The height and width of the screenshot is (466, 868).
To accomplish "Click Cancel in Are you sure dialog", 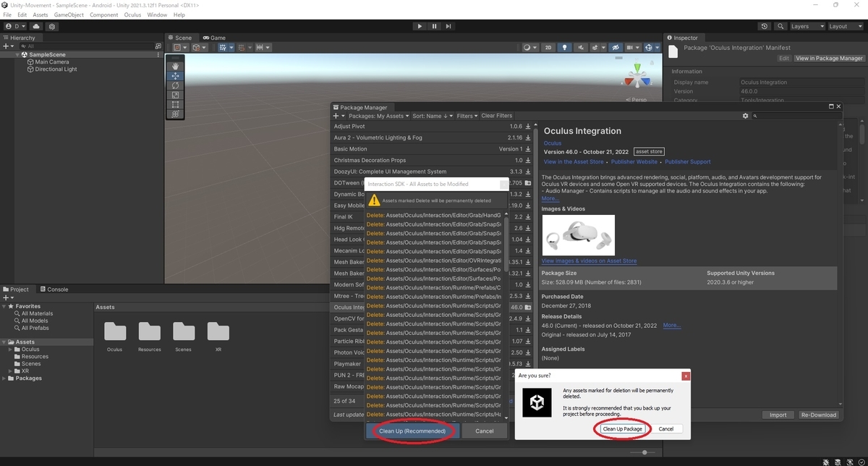I will pos(665,429).
